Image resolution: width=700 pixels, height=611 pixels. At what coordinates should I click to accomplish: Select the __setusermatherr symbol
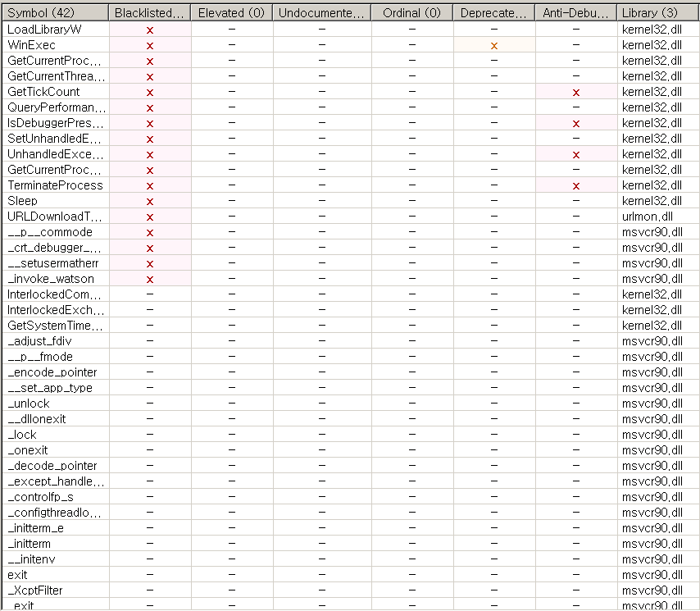point(52,263)
